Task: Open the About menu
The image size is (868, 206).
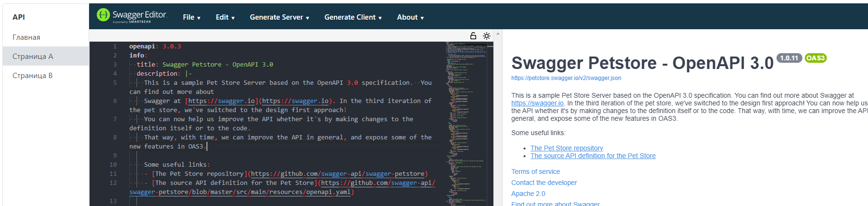Action: pos(411,17)
